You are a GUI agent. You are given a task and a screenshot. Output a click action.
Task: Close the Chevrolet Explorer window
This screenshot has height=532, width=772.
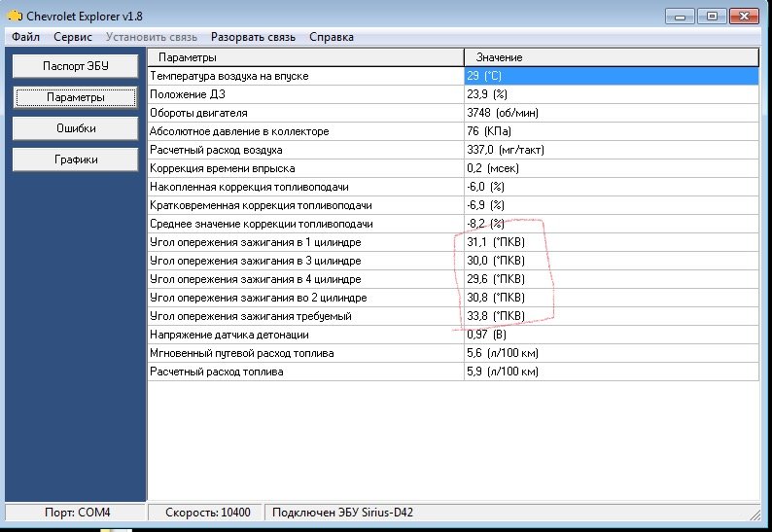pos(744,17)
